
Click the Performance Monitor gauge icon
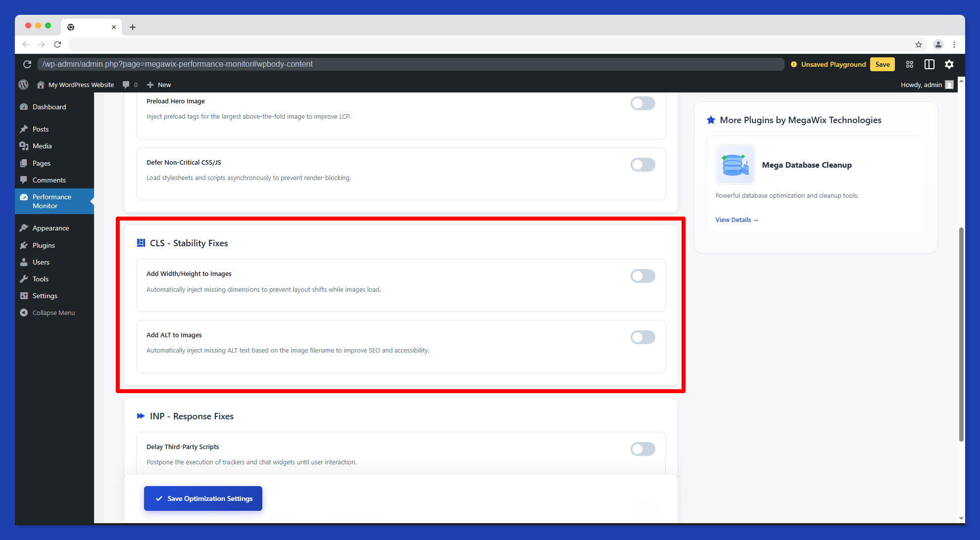24,196
